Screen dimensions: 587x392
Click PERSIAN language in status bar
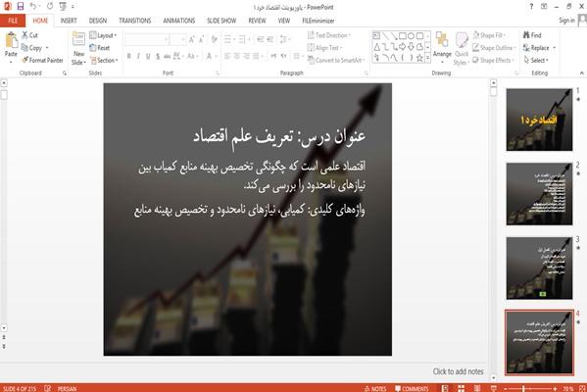pos(67,389)
